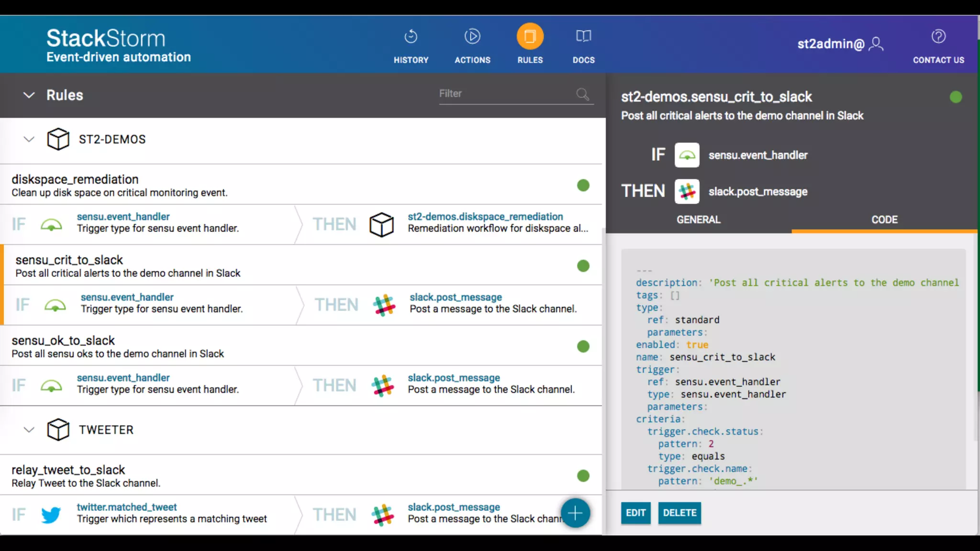This screenshot has height=551, width=980.
Task: Toggle relay_tweet_to_slack enabled status dot
Action: coord(583,476)
